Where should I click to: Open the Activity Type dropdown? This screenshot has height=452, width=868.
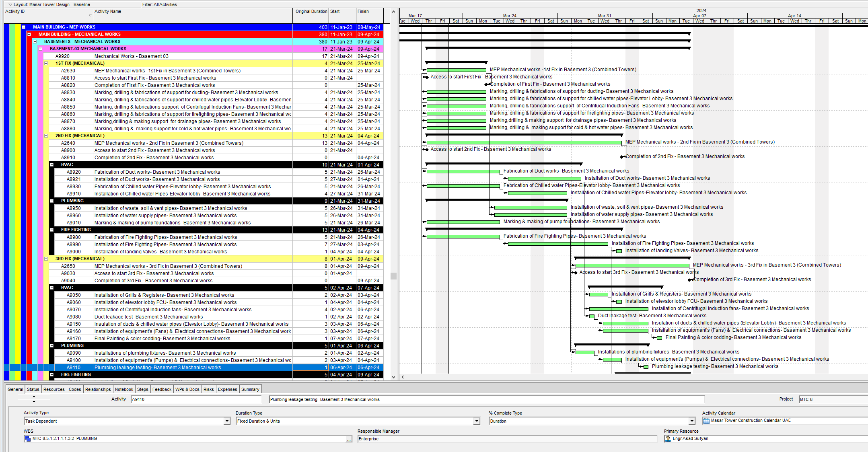click(x=227, y=421)
